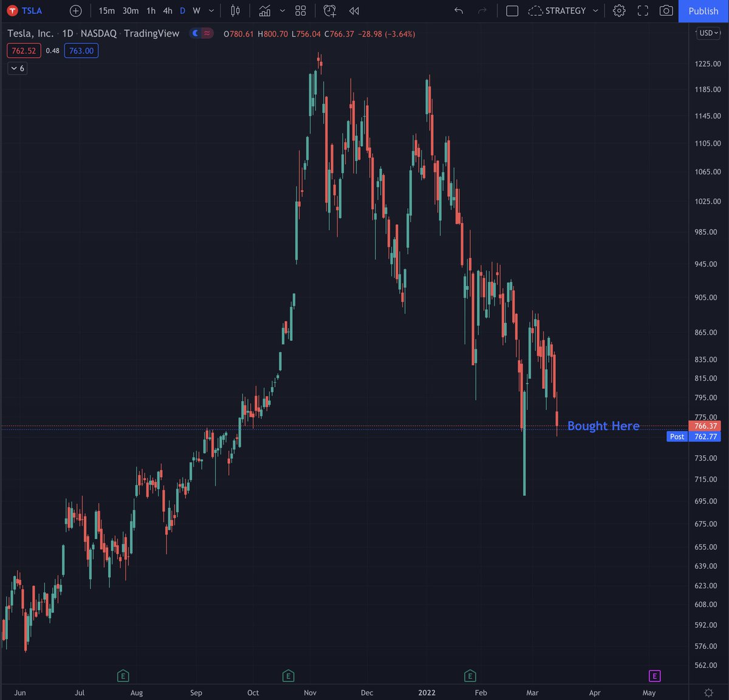729x700 pixels.
Task: Select the Bought Here text annotation
Action: click(603, 426)
